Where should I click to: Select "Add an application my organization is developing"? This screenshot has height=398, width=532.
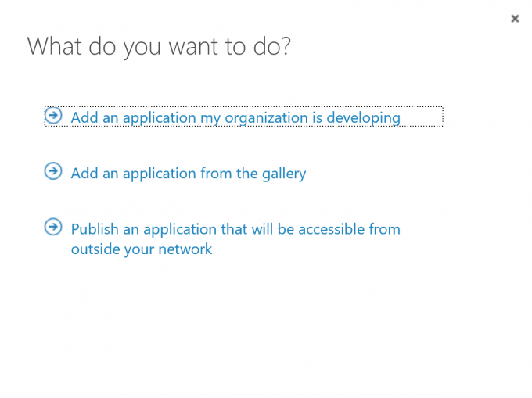tap(235, 117)
